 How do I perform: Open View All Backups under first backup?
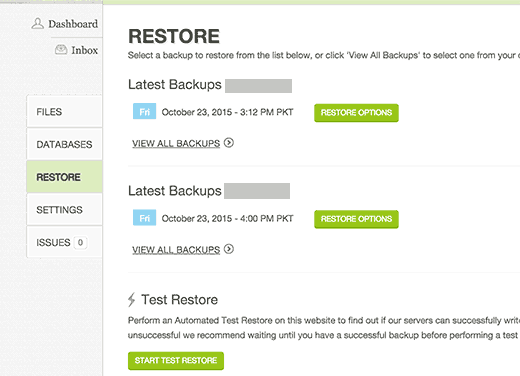(x=176, y=143)
